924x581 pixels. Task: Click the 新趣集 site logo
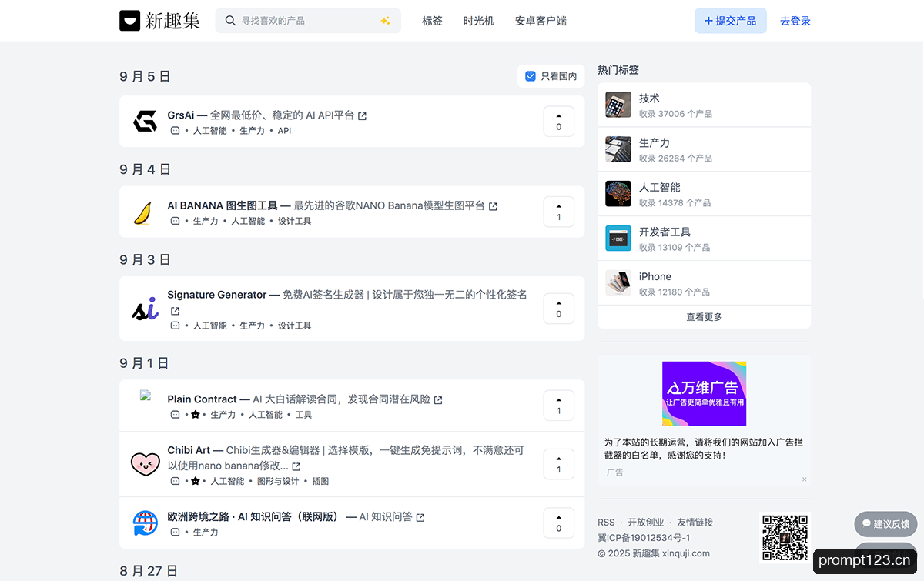point(159,21)
